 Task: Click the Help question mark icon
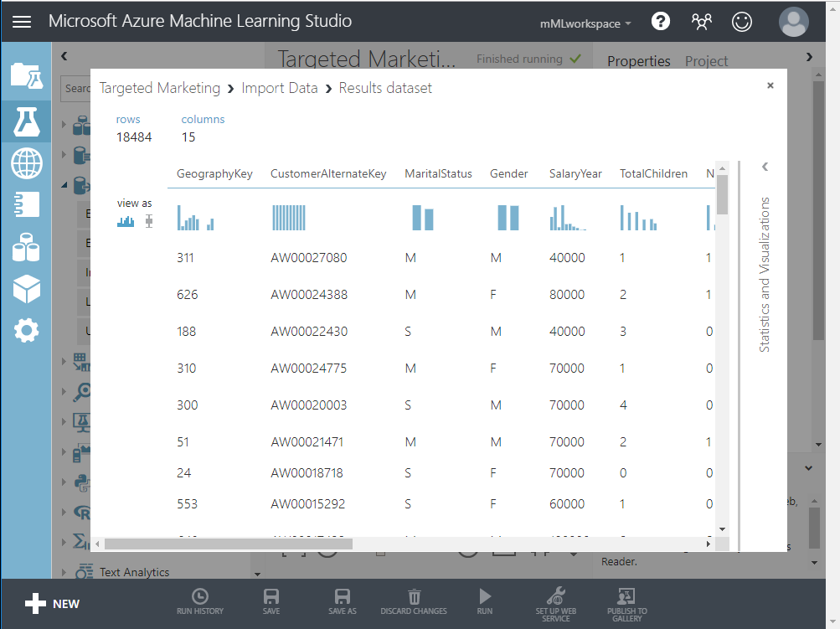[x=661, y=22]
